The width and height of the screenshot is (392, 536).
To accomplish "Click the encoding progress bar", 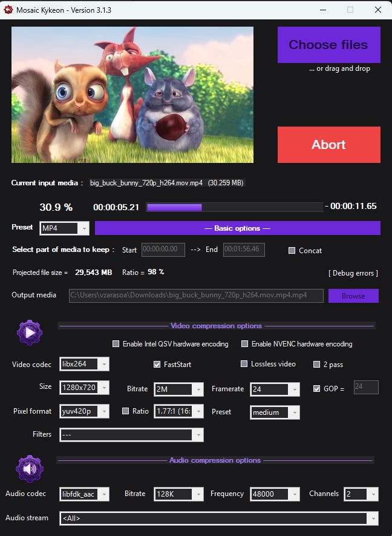I will pyautogui.click(x=234, y=207).
